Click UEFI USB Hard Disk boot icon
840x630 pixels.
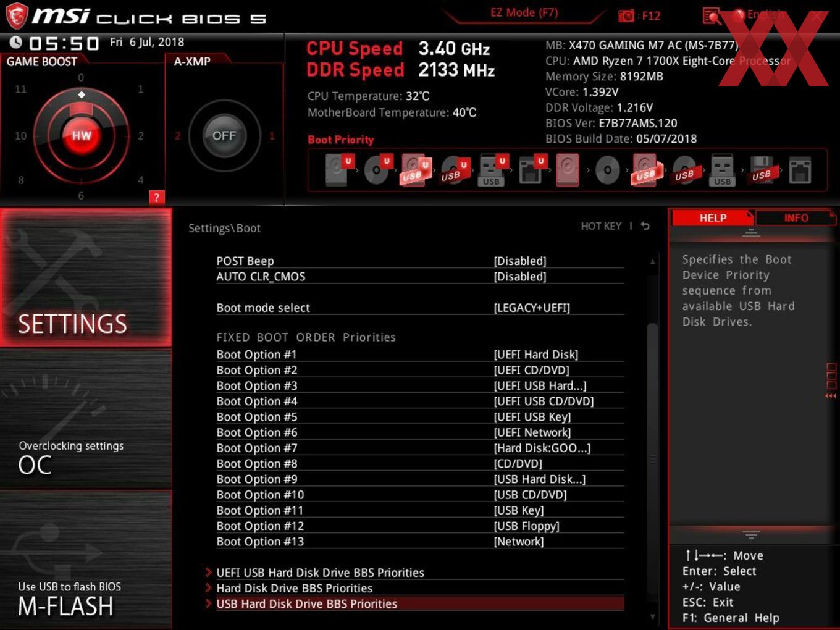pos(416,170)
